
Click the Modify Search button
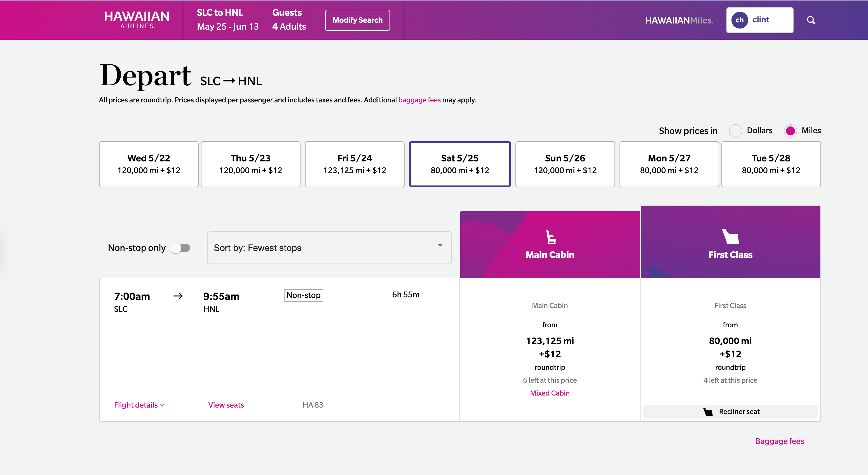pyautogui.click(x=357, y=20)
